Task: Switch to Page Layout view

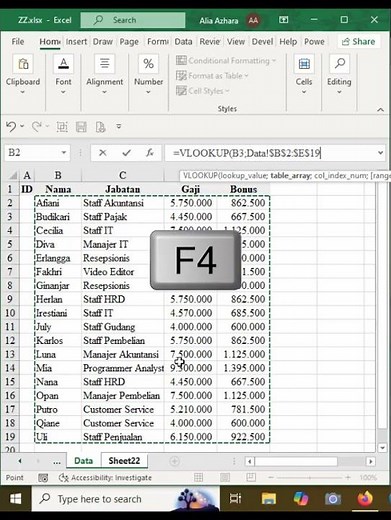Action: tap(225, 477)
